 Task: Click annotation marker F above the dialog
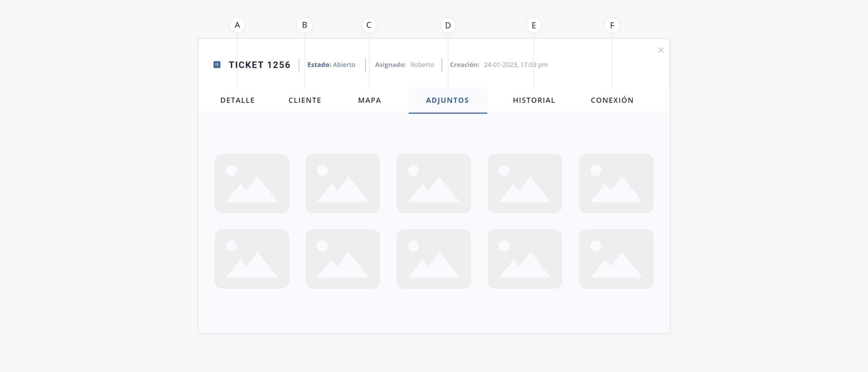(x=612, y=25)
